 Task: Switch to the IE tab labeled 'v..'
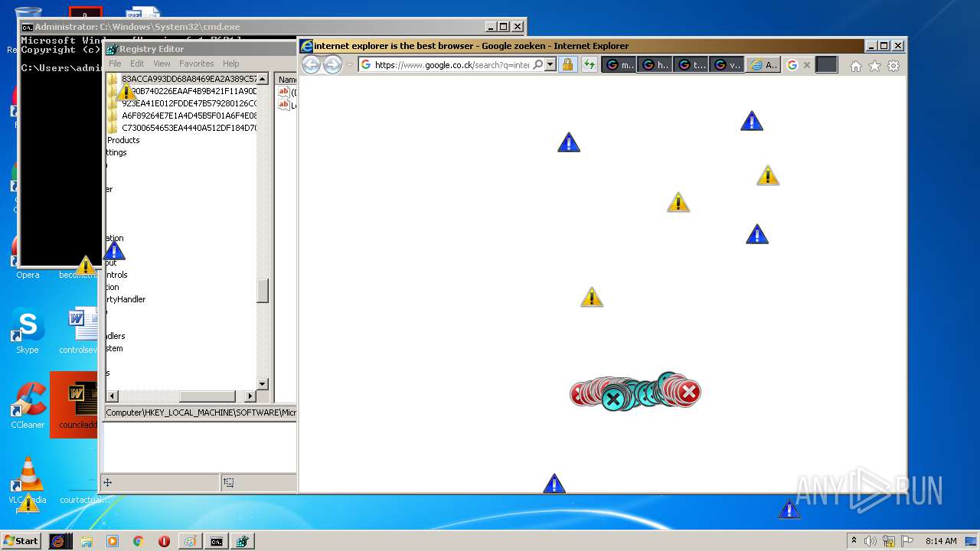tap(727, 65)
